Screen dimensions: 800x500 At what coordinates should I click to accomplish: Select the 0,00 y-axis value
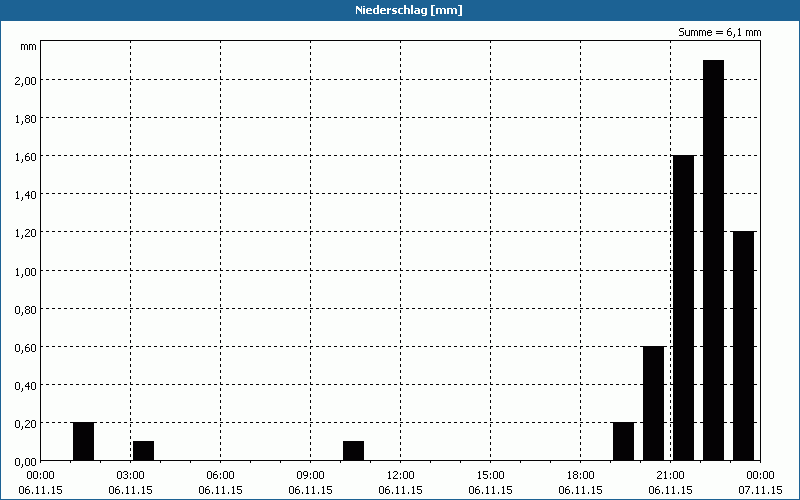25,462
